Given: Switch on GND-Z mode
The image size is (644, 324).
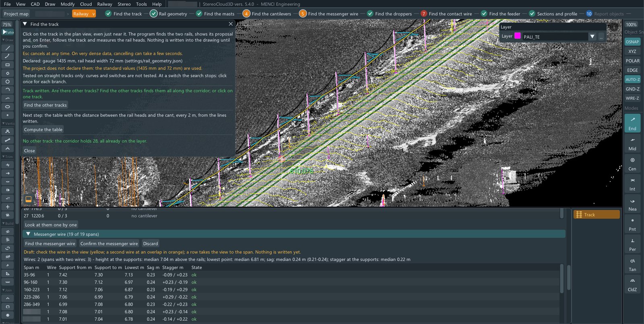Looking at the screenshot, I should point(632,89).
